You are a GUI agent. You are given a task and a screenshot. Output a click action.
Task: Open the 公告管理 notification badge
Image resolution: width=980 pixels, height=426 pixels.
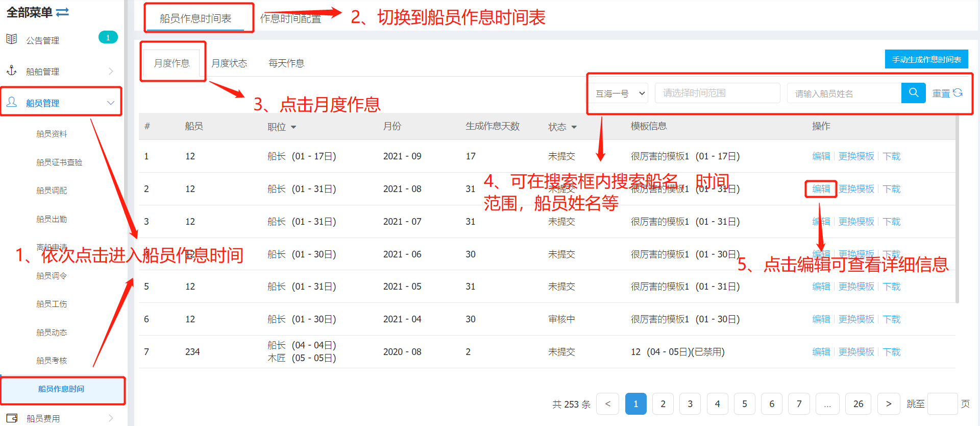click(x=108, y=37)
